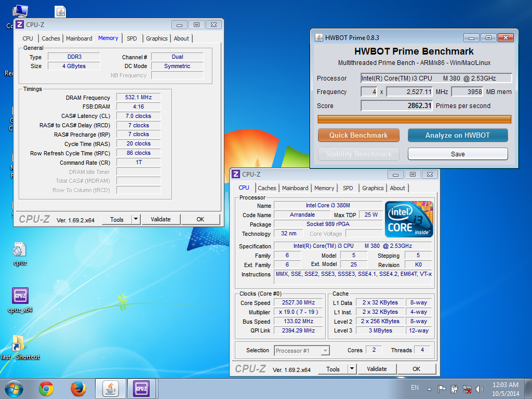The width and height of the screenshot is (532, 399).
Task: Click Validate in the Memory CPU-Z window
Action: (161, 220)
